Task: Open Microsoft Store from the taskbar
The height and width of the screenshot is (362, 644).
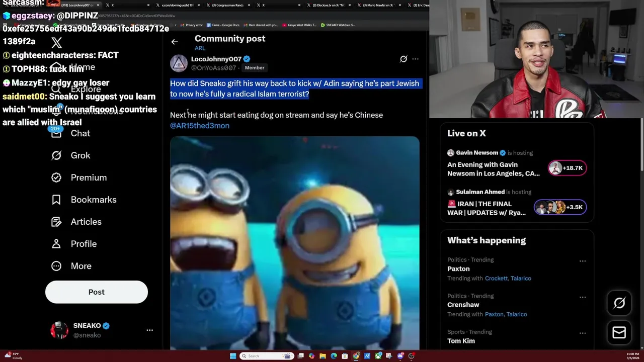Action: pos(345,356)
